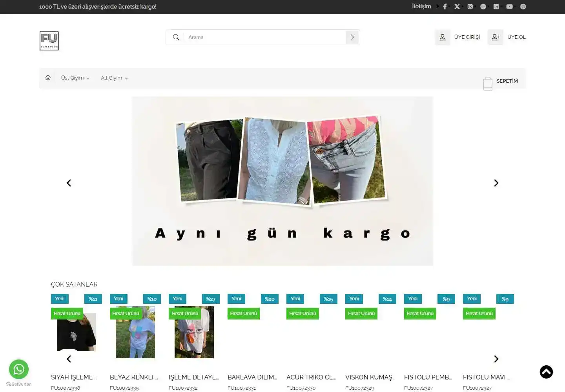This screenshot has height=392, width=565.
Task: Open BAKLAVA DILIM... product title
Action: point(252,377)
